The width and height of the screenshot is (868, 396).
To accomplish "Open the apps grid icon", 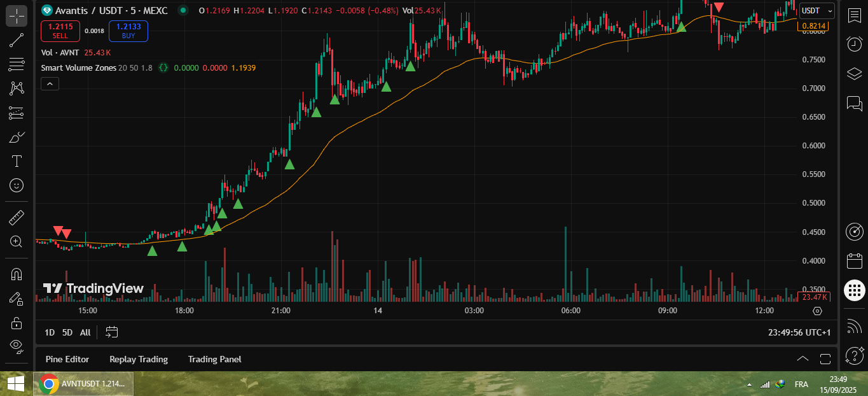I will pyautogui.click(x=854, y=290).
